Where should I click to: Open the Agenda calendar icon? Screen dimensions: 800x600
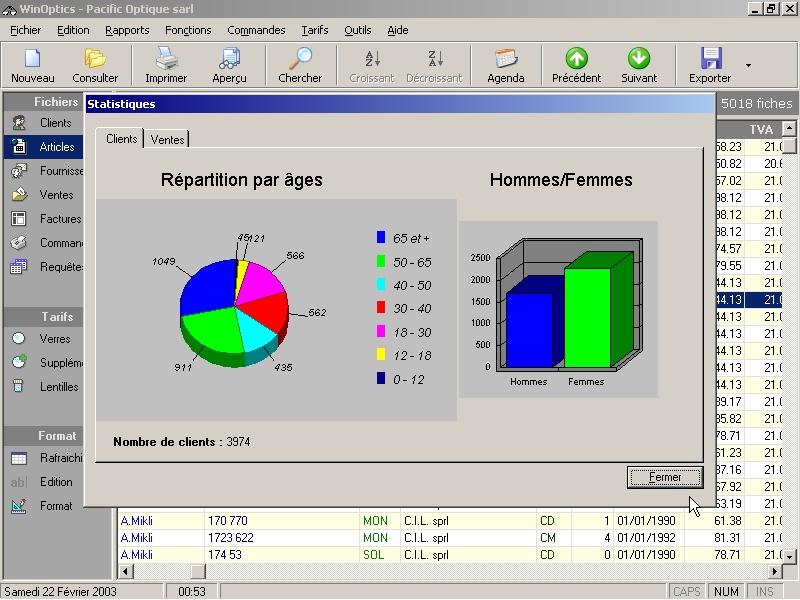coord(506,59)
